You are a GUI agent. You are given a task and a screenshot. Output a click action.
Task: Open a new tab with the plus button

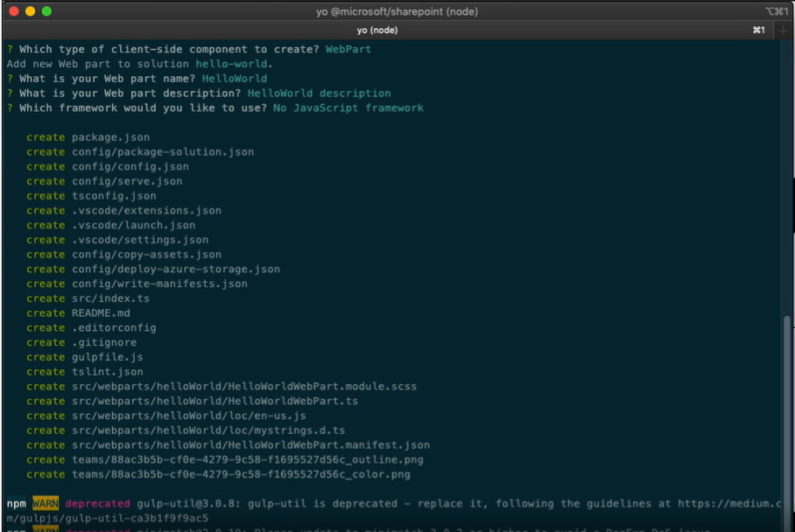(783, 31)
